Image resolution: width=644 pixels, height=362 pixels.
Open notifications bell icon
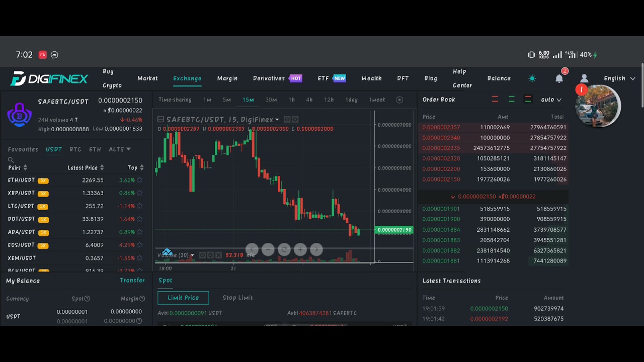559,78
